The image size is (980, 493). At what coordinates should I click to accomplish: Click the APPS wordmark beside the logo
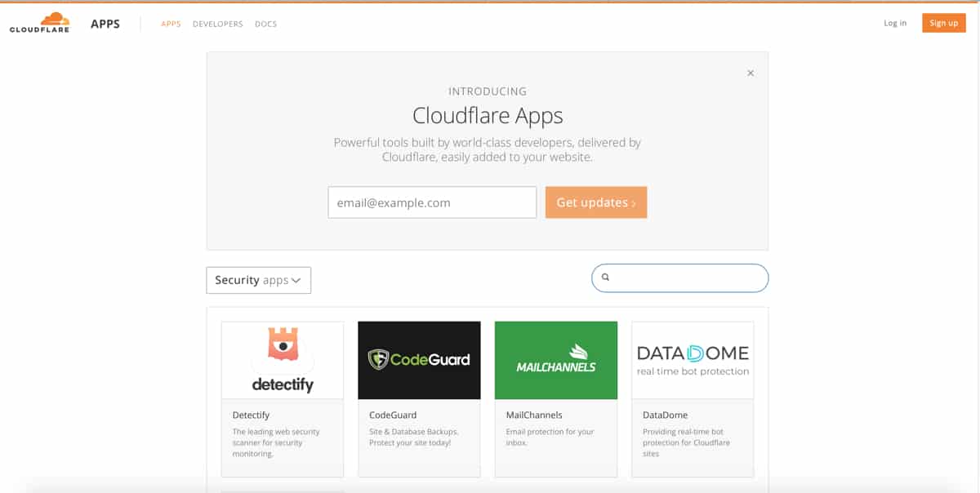coord(105,24)
